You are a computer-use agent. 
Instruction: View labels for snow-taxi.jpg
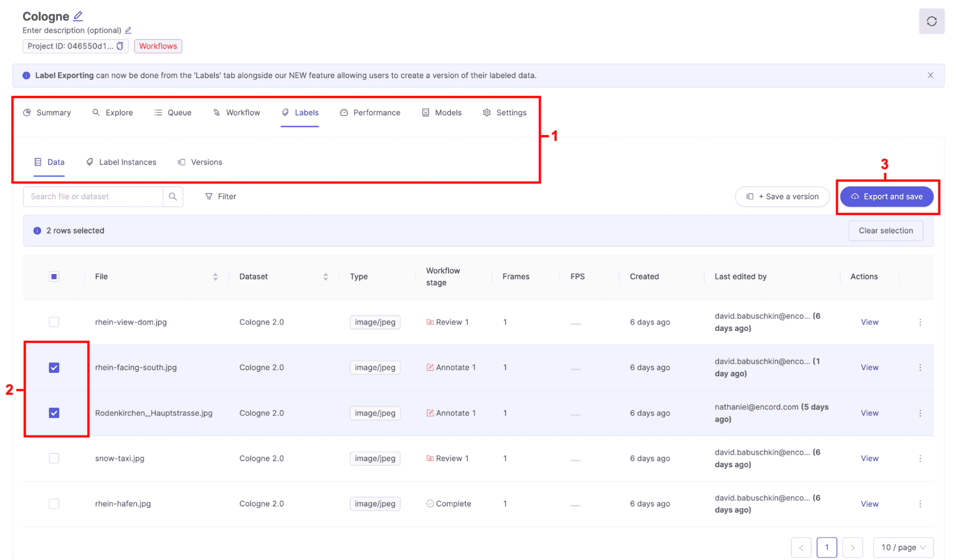(x=869, y=458)
